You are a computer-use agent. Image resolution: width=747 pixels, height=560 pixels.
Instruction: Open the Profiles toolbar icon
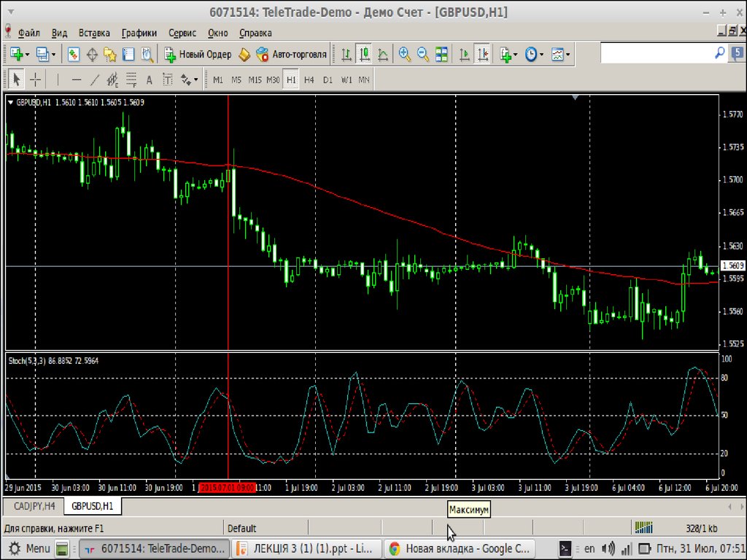[x=42, y=54]
